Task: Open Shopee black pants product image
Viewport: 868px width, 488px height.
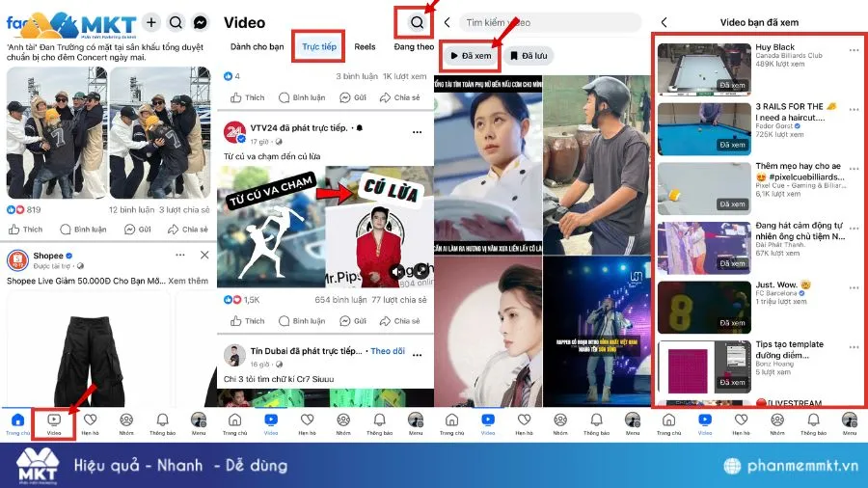Action: pos(88,348)
